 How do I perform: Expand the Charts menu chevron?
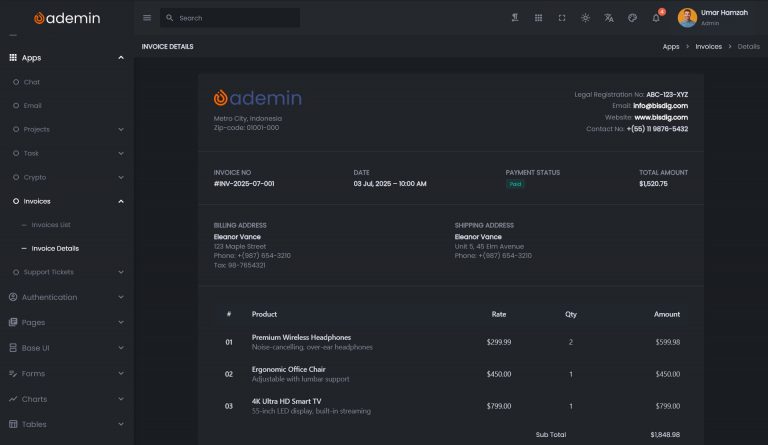(121, 398)
